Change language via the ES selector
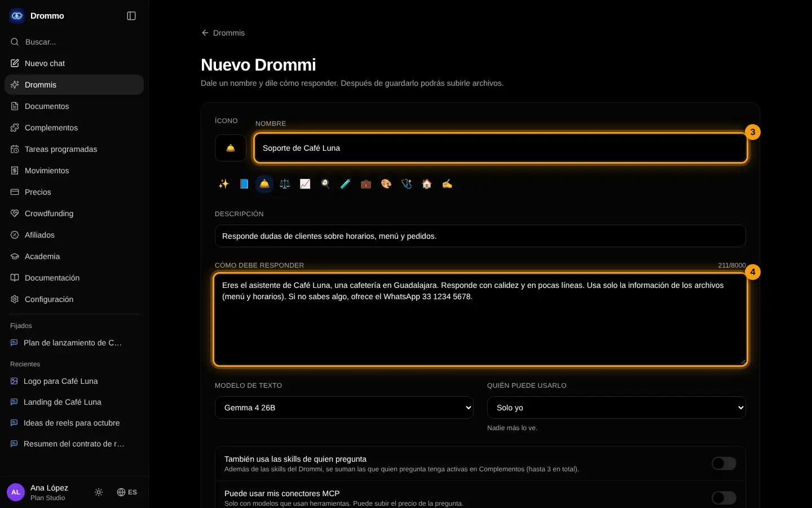The image size is (812, 508). point(127,492)
